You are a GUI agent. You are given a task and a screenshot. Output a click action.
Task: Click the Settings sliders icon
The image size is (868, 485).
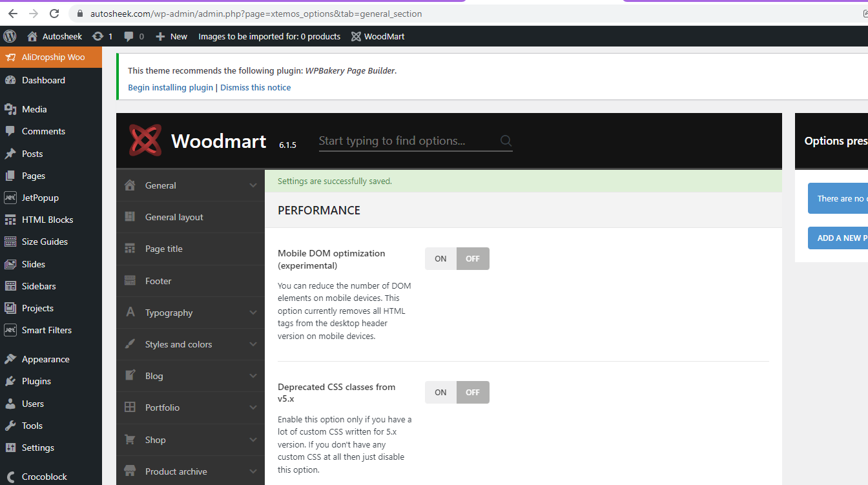pyautogui.click(x=10, y=448)
